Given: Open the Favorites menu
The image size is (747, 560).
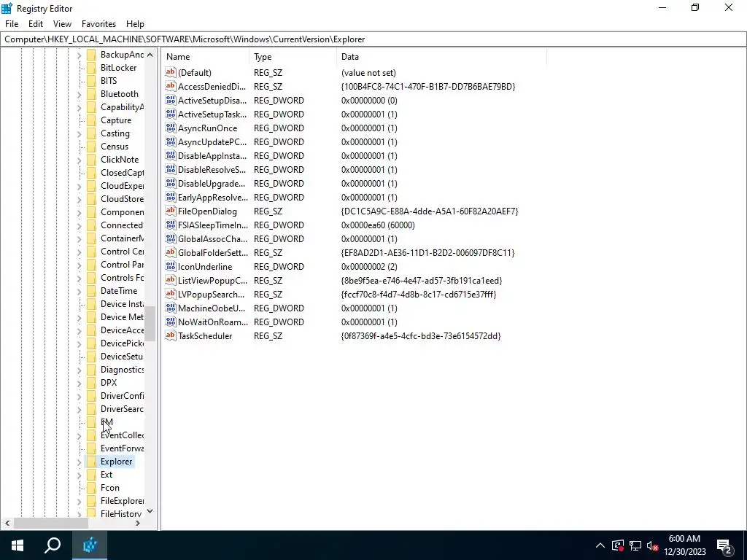Looking at the screenshot, I should [x=98, y=24].
